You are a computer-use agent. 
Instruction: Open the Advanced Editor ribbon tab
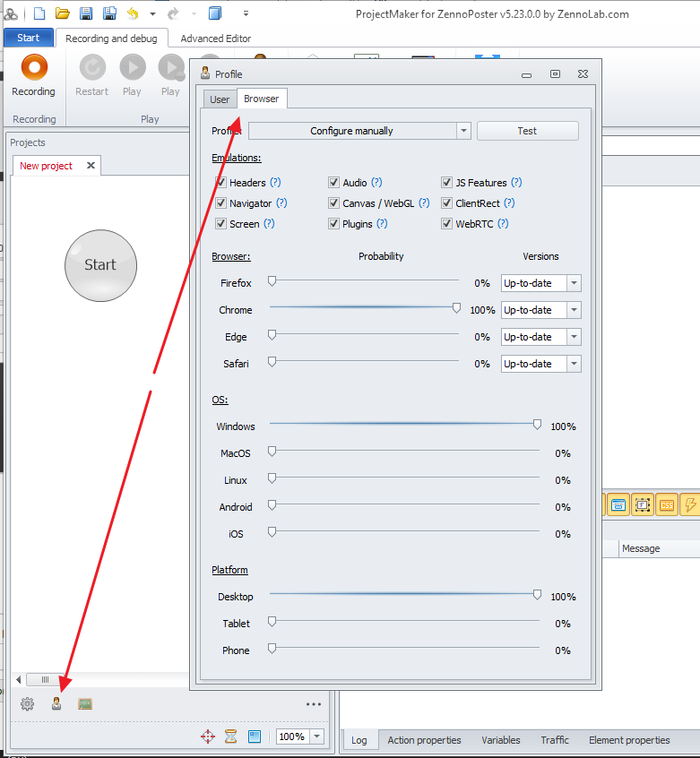pos(216,39)
